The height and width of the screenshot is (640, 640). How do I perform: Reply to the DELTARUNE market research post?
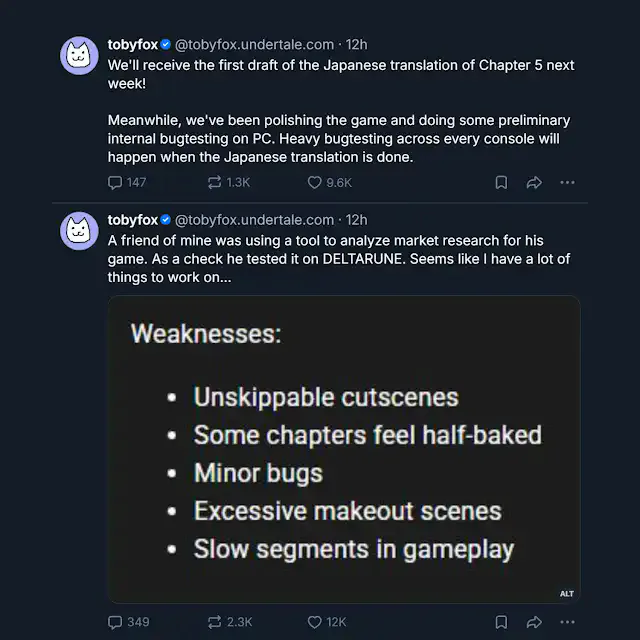tap(115, 622)
